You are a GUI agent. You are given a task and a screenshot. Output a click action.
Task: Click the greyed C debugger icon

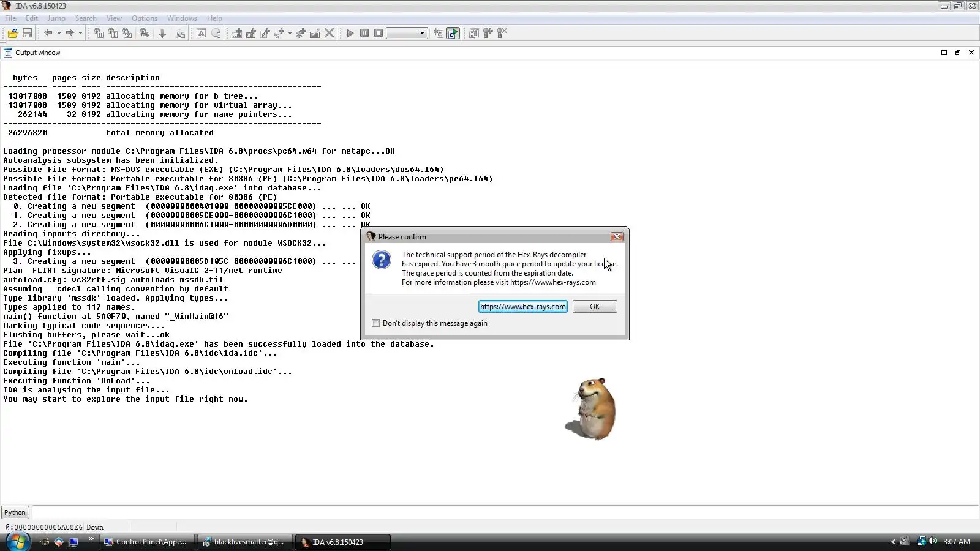coord(438,33)
